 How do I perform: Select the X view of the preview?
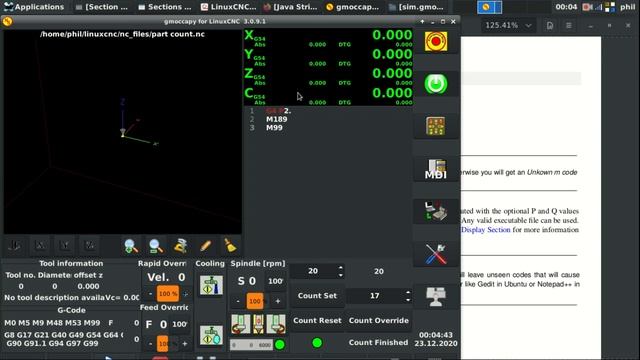point(40,245)
